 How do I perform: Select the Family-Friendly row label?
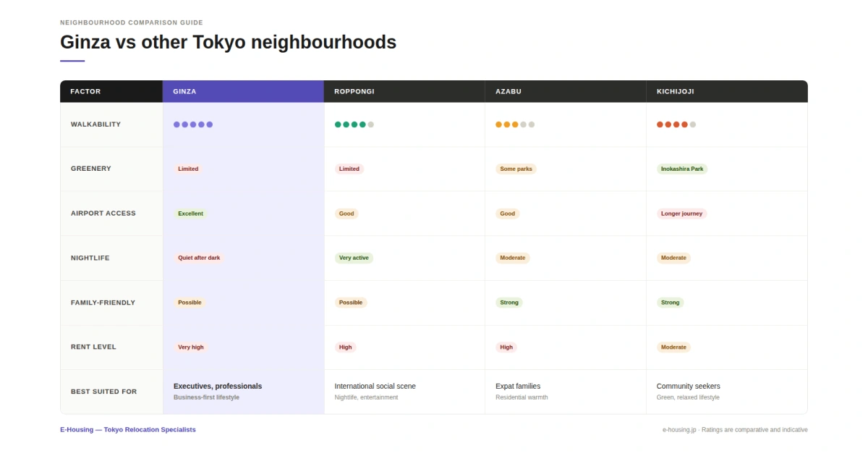[103, 303]
